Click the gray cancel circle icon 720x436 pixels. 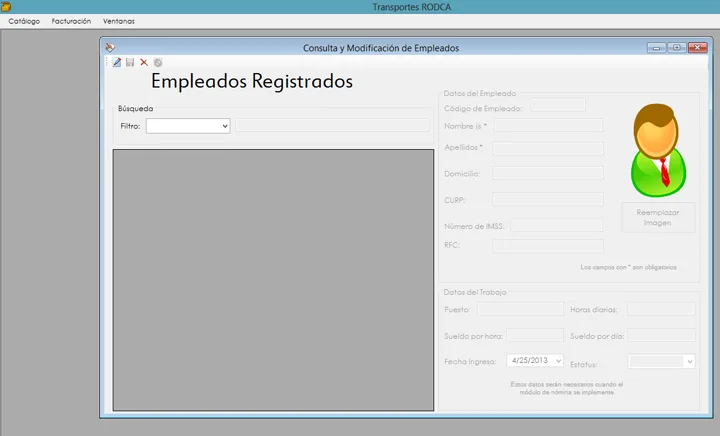[158, 62]
